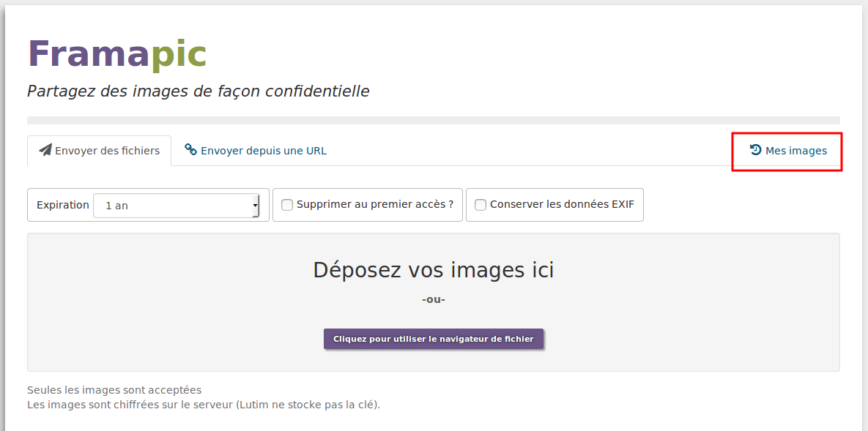Switch to Envoyer depuis une URL tab
868x431 pixels.
pos(255,151)
